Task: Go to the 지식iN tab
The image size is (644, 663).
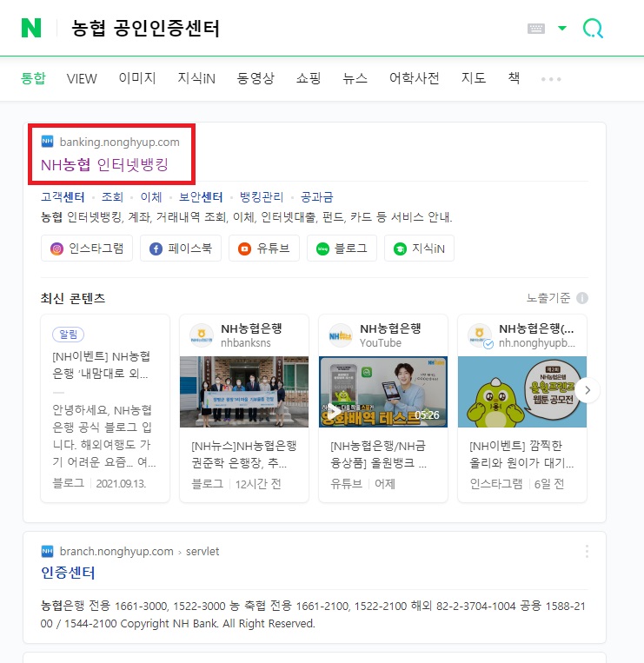Action: pos(196,78)
